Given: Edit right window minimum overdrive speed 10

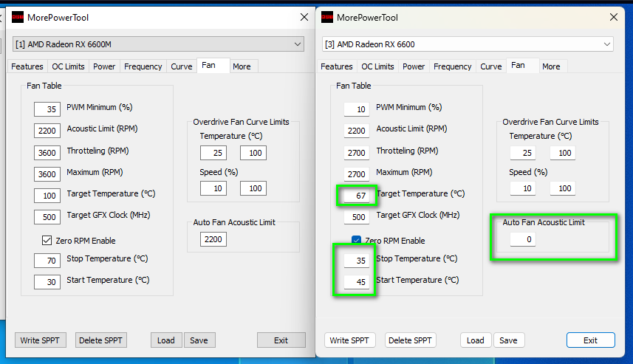Looking at the screenshot, I should pyautogui.click(x=523, y=188).
